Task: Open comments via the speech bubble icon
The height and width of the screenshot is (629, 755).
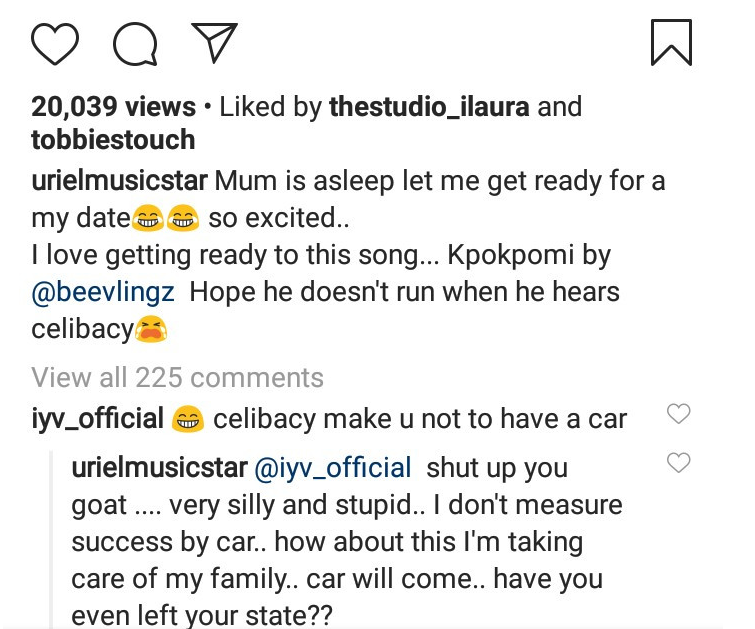Action: 134,44
